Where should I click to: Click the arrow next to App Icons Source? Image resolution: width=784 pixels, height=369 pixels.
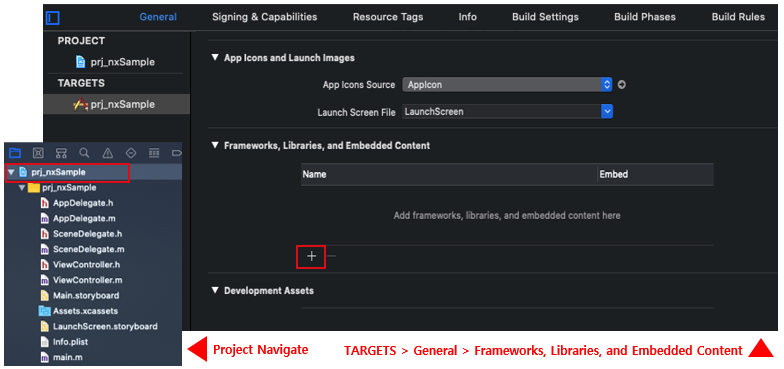(622, 85)
